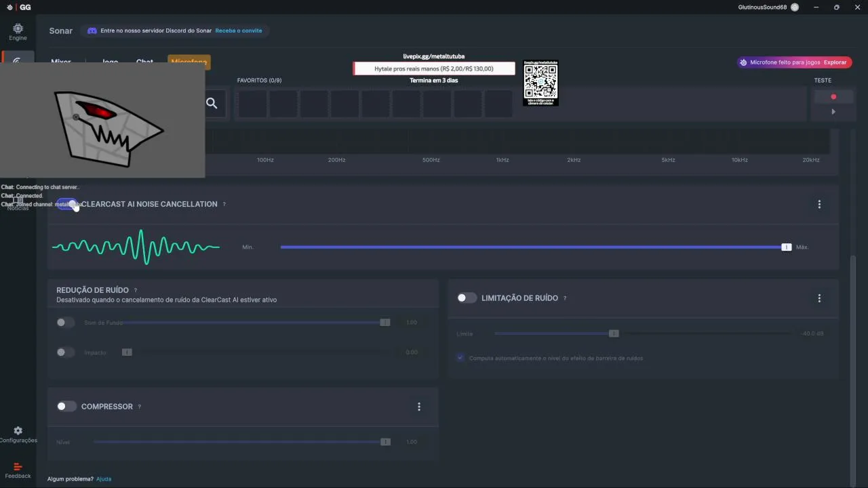This screenshot has height=488, width=868.
Task: Open the Ajuda help link
Action: pos(104,479)
